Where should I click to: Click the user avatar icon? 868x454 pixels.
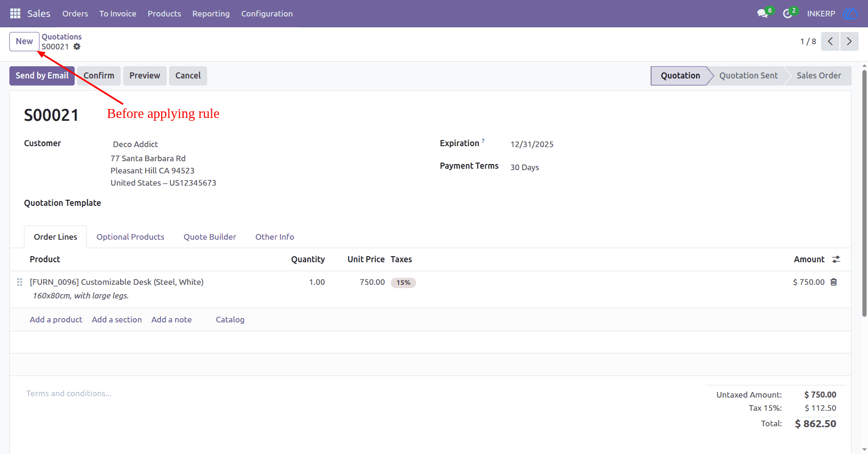(850, 14)
